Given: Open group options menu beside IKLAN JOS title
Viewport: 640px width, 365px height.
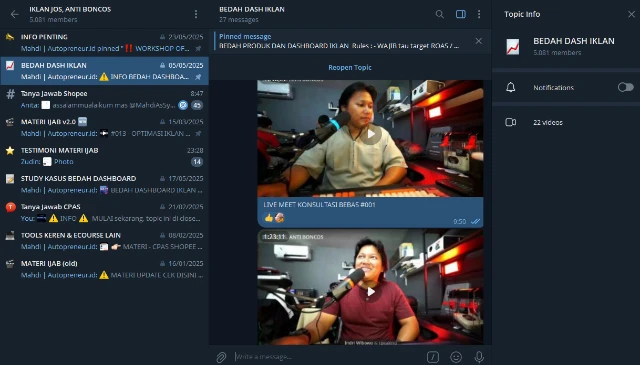Looking at the screenshot, I should tap(196, 14).
